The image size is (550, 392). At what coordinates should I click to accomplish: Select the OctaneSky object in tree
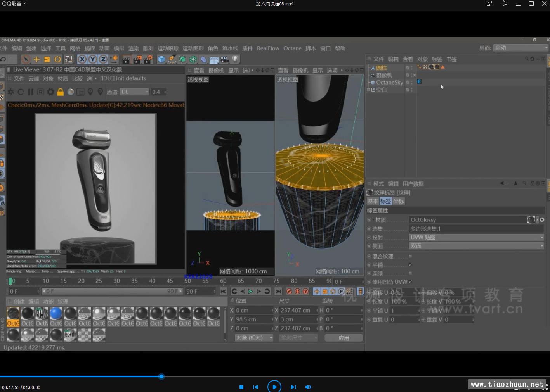[389, 82]
